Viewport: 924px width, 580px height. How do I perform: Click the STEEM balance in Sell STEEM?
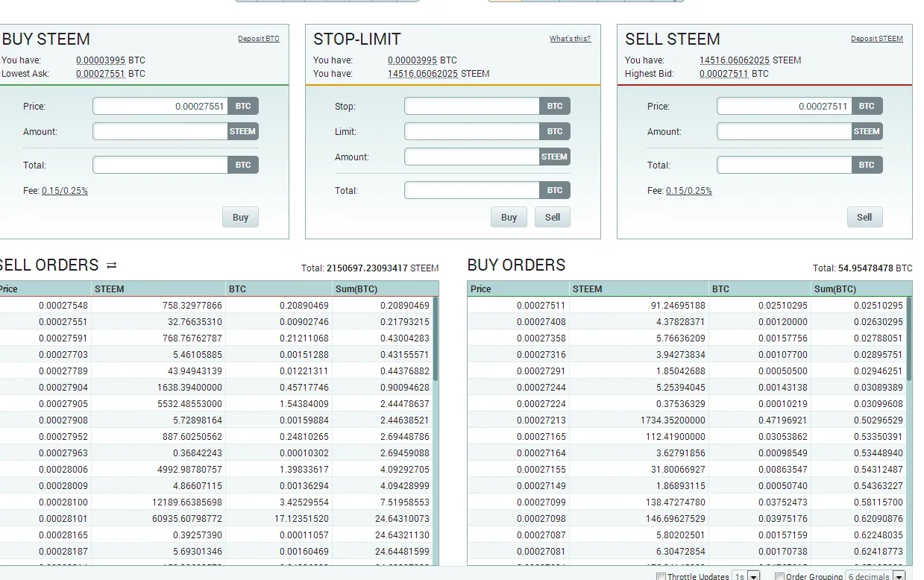[x=735, y=60]
